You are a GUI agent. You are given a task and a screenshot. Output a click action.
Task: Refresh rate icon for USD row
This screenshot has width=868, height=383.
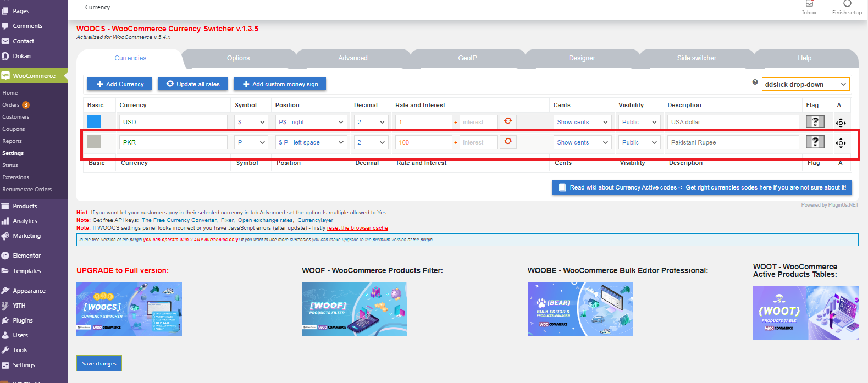click(508, 121)
